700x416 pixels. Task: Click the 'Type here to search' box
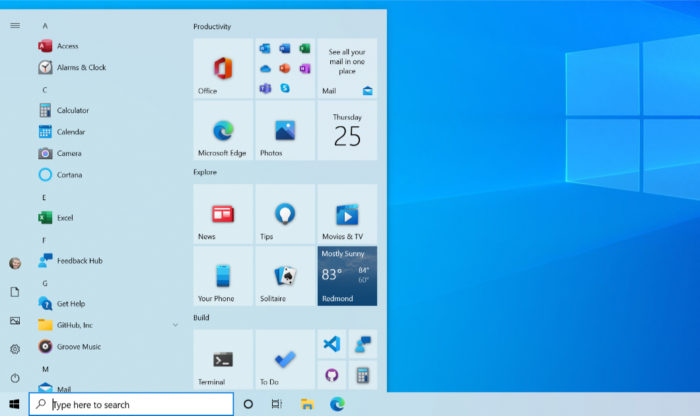coord(131,404)
